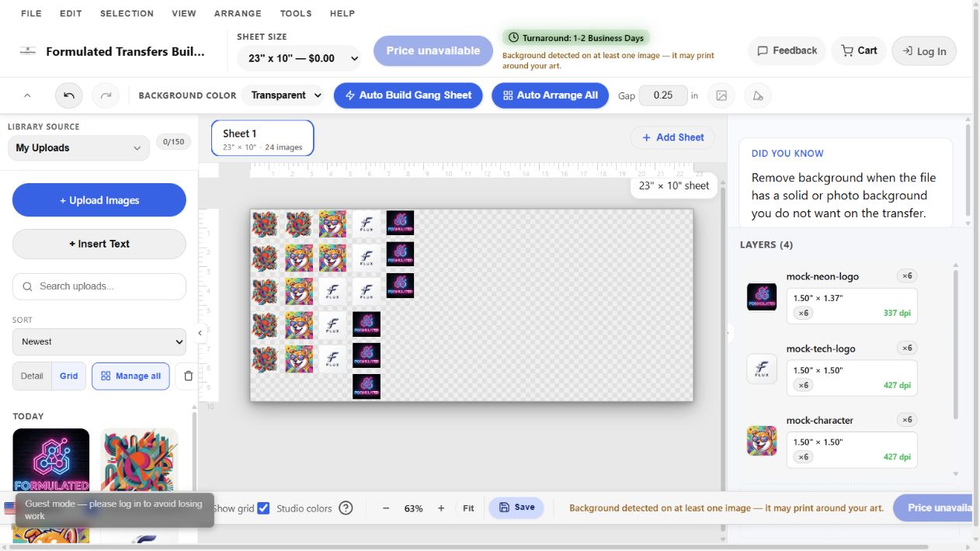This screenshot has height=551, width=980.
Task: Select the Flux logo in the top canvas row
Action: pos(367,224)
